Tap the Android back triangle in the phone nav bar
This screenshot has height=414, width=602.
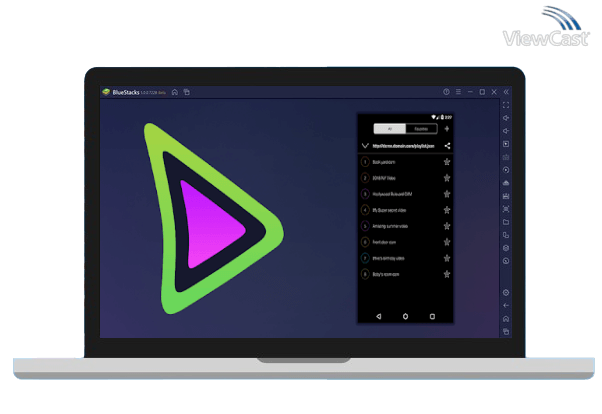pos(379,316)
